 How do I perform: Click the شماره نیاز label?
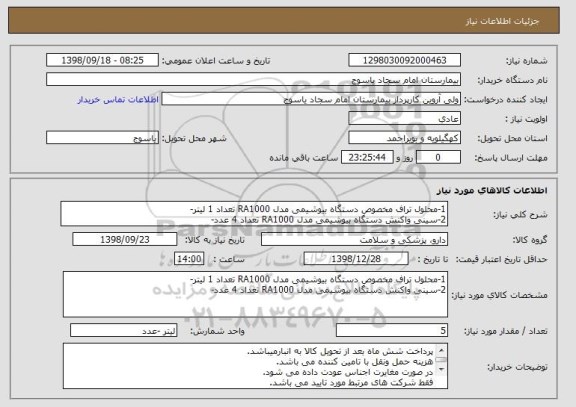click(527, 61)
